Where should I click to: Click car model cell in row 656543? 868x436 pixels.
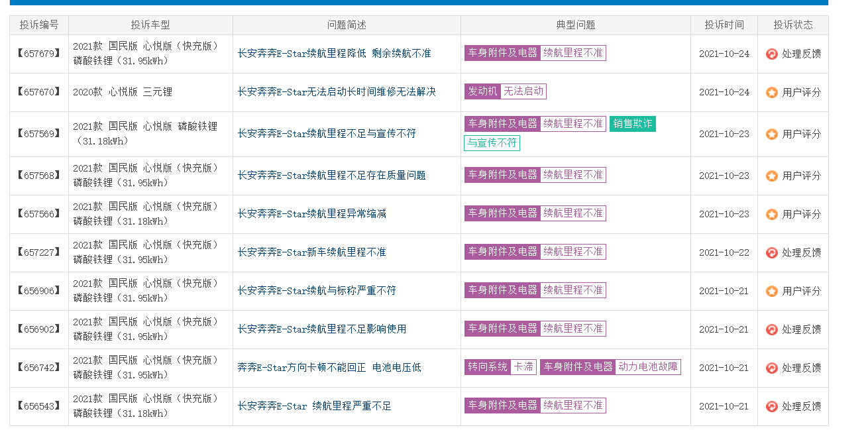(x=150, y=406)
